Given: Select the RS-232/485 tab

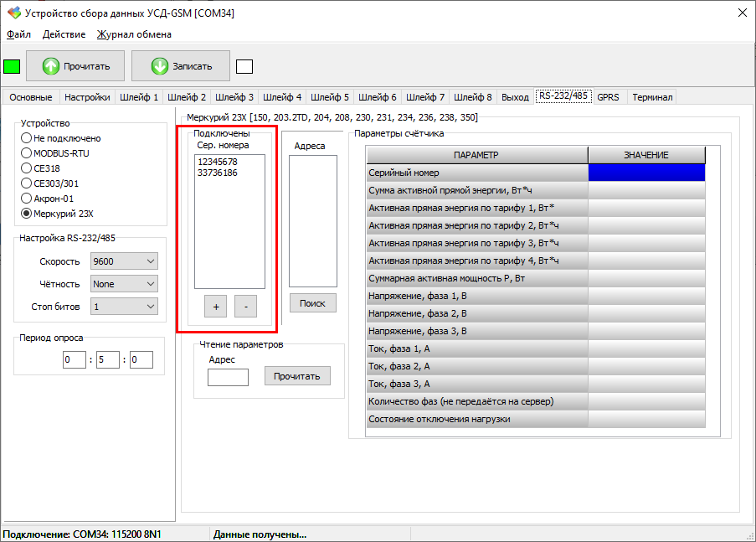Looking at the screenshot, I should (x=563, y=95).
